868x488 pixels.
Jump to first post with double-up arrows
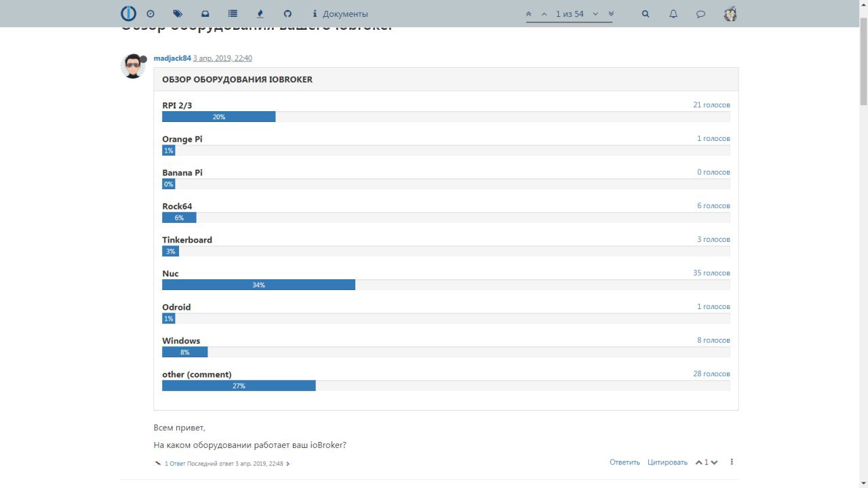(x=529, y=14)
